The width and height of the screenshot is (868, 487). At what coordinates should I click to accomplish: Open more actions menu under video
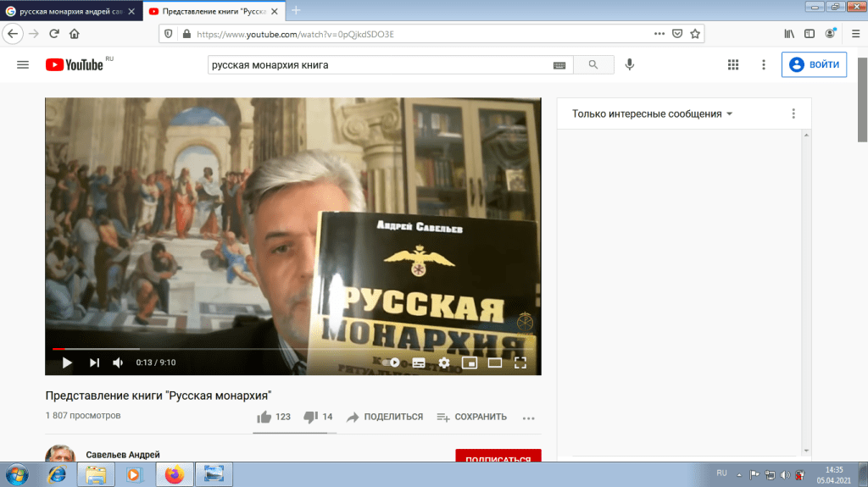point(529,418)
